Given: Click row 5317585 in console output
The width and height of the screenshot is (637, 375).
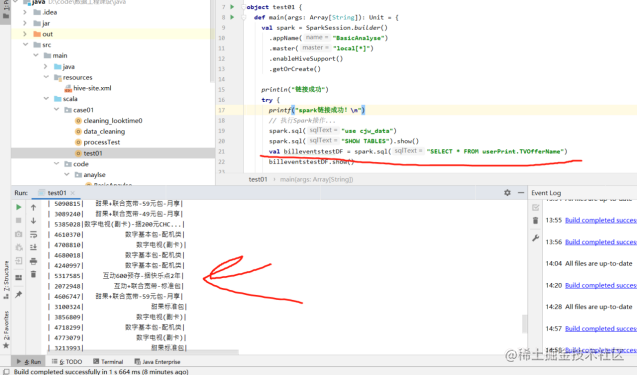Looking at the screenshot, I should pyautogui.click(x=116, y=276).
